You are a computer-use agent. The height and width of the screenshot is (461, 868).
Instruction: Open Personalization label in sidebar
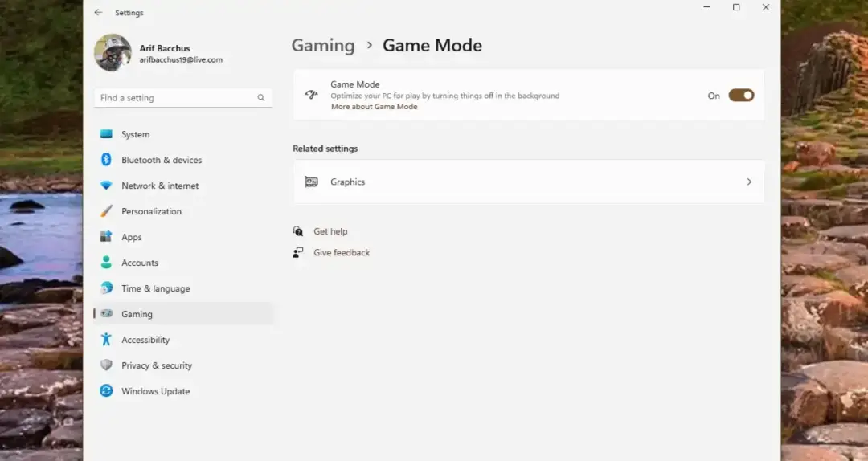(x=152, y=211)
